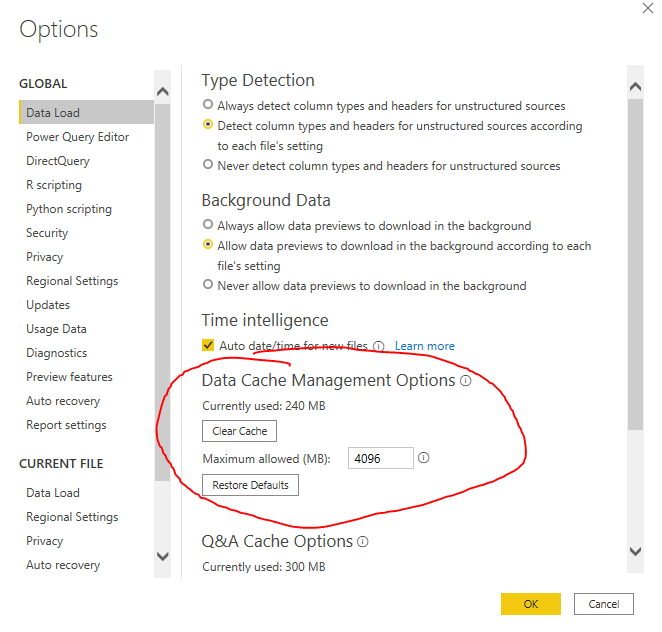Click the sidebar scroll up arrow
This screenshot has width=662, height=632.
pyautogui.click(x=163, y=91)
